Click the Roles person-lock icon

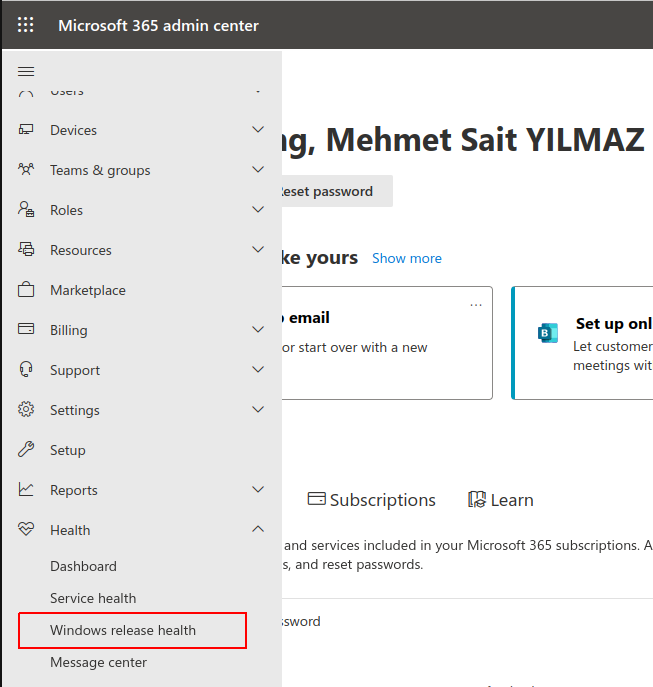coord(26,209)
